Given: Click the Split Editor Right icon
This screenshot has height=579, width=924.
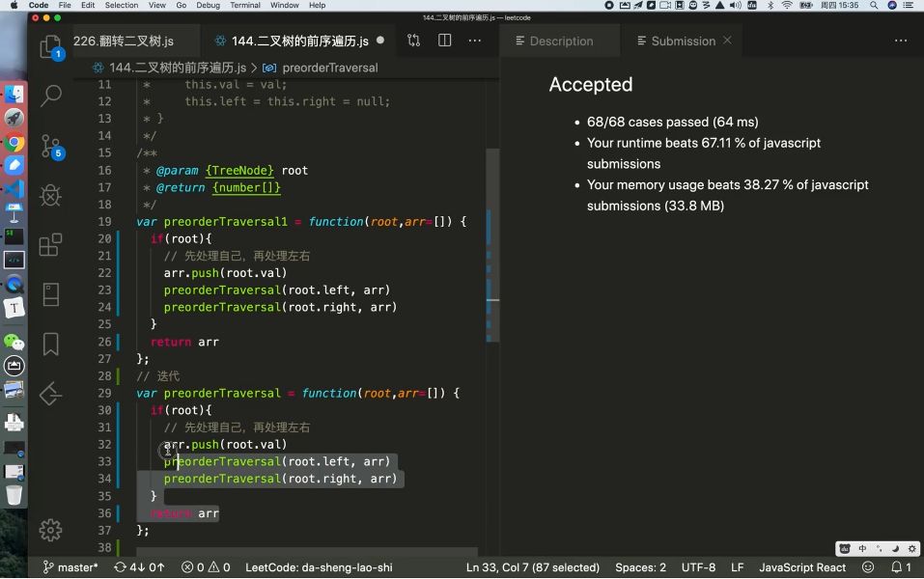Looking at the screenshot, I should tap(445, 41).
